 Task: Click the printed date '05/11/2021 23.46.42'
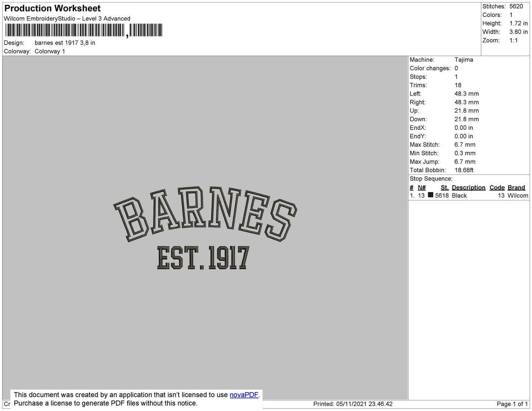(x=364, y=404)
